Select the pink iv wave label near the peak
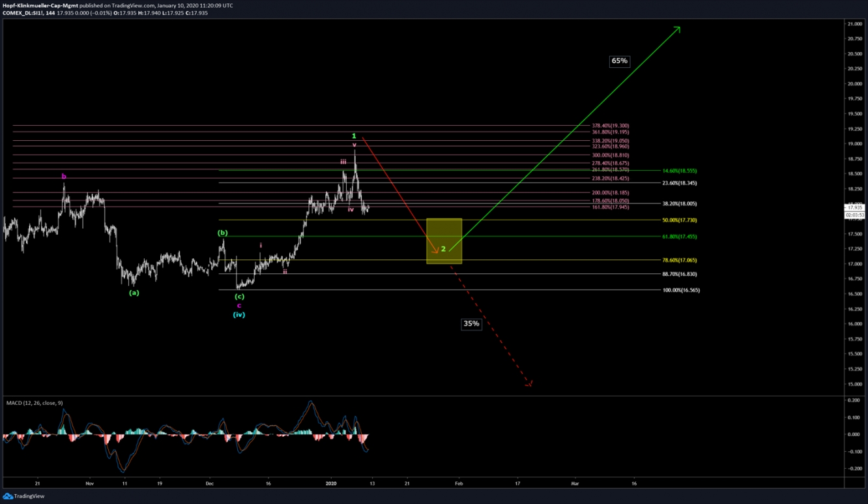The height and width of the screenshot is (504, 868). pos(351,210)
